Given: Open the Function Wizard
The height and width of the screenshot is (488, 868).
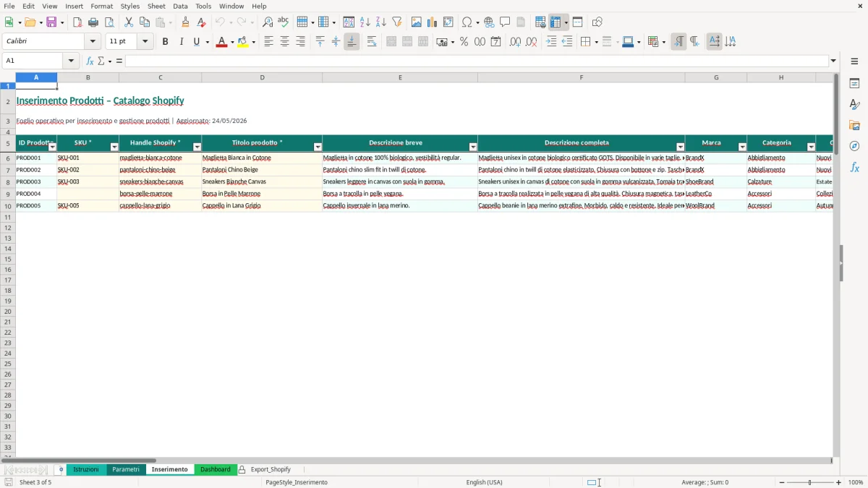Looking at the screenshot, I should point(90,61).
